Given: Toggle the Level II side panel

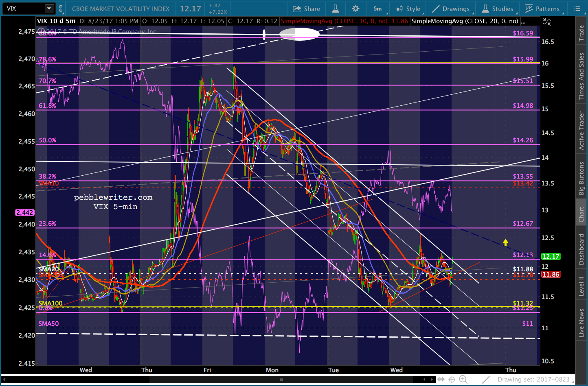Looking at the screenshot, I should pyautogui.click(x=581, y=286).
